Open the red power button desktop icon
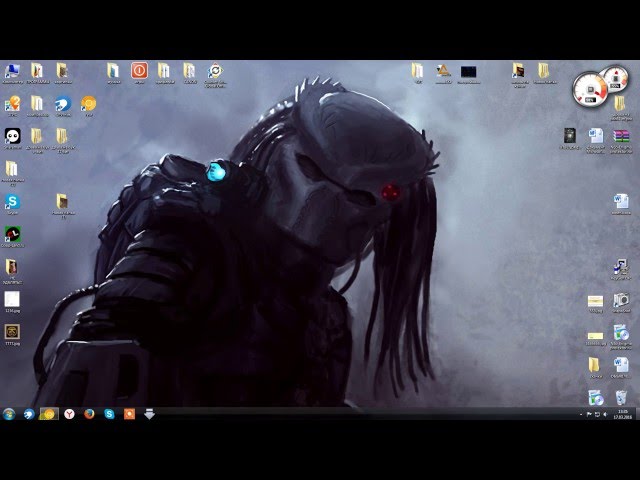The width and height of the screenshot is (640, 480). point(139,71)
